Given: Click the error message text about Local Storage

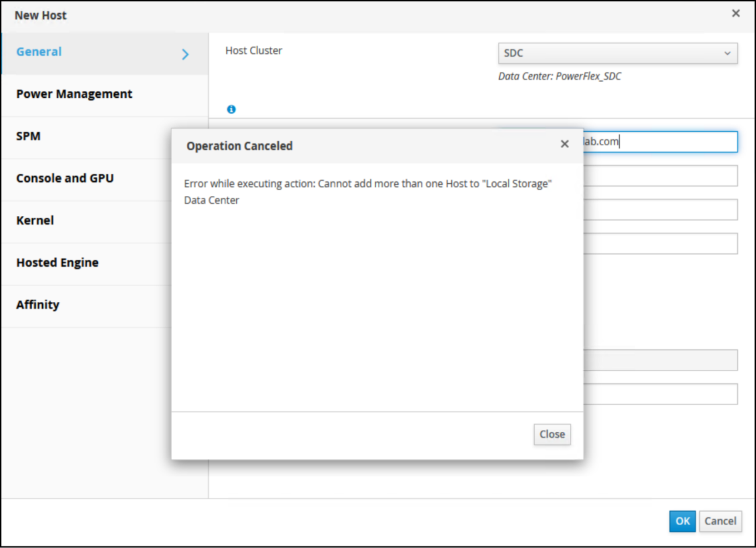Looking at the screenshot, I should pos(368,192).
